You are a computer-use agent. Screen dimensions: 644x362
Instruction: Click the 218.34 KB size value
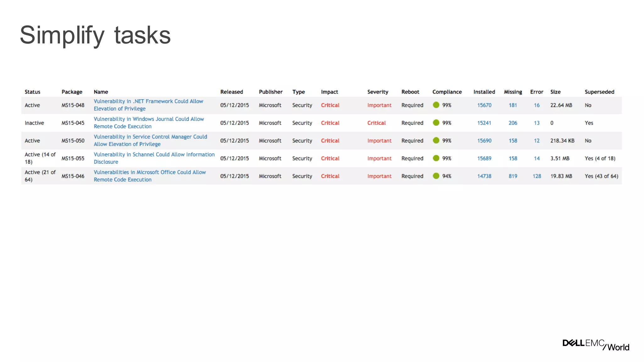pyautogui.click(x=562, y=141)
